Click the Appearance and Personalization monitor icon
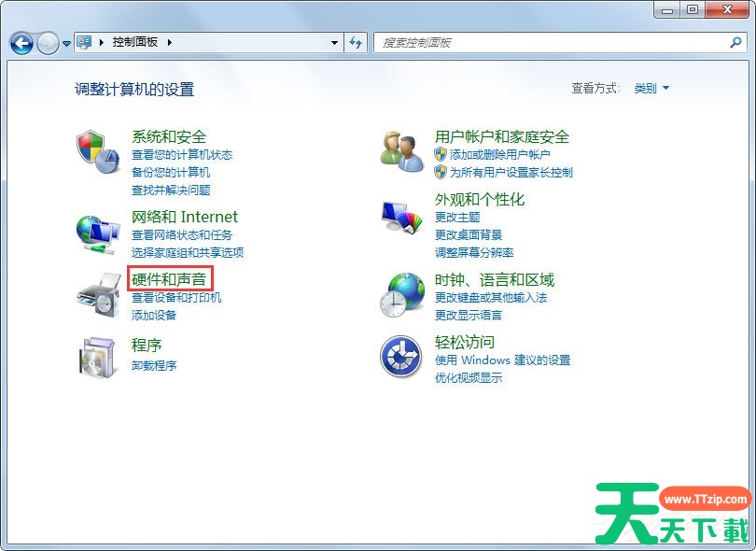Viewport: 756px width, 551px height. [x=401, y=217]
